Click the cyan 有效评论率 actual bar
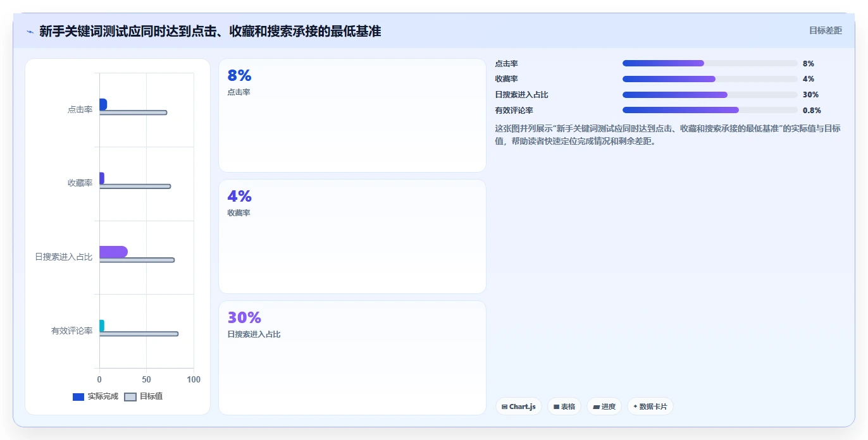The height and width of the screenshot is (440, 868). coord(102,326)
